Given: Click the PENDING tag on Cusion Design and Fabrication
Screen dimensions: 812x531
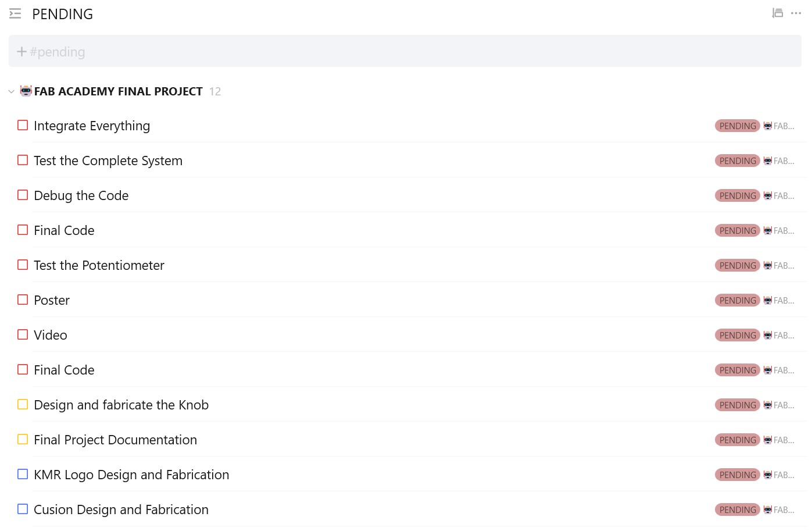Looking at the screenshot, I should 737,509.
